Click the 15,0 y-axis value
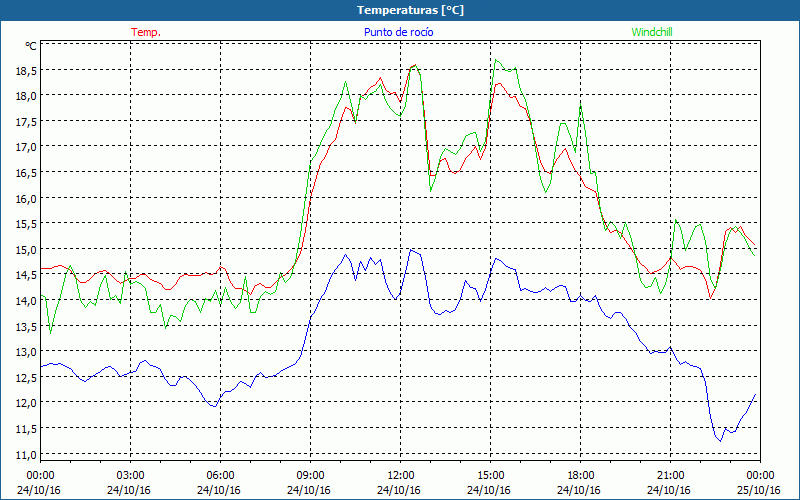 click(x=27, y=249)
